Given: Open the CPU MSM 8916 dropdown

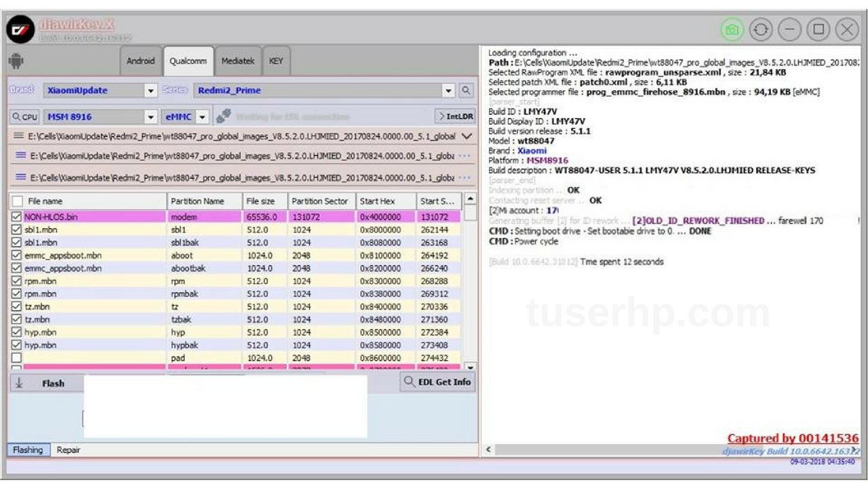Looking at the screenshot, I should click(x=151, y=117).
